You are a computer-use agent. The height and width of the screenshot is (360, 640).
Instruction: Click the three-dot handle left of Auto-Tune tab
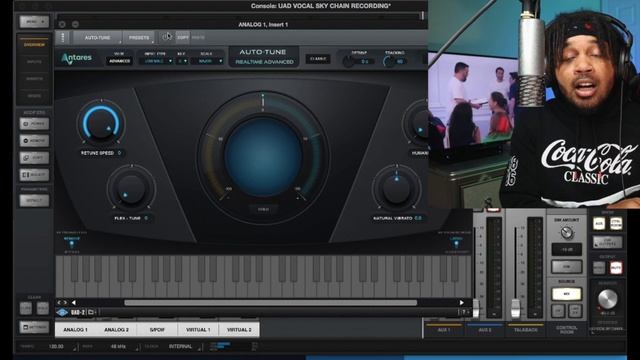tap(62, 38)
